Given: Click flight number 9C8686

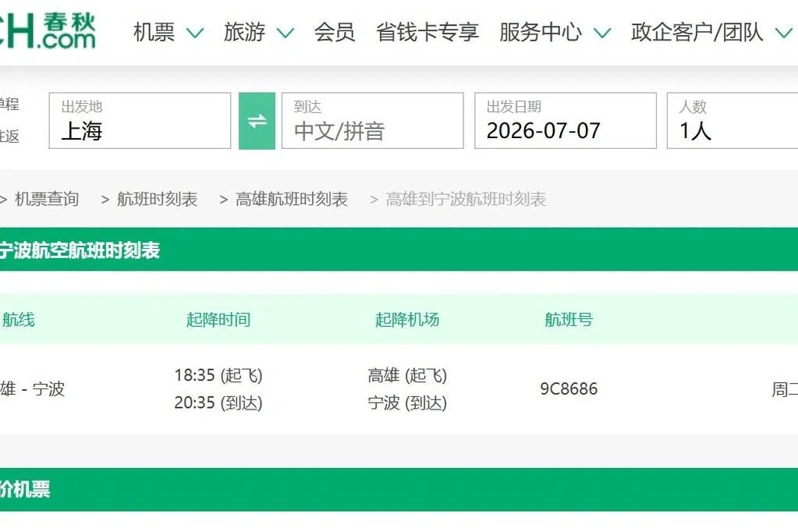Looking at the screenshot, I should coord(569,389).
